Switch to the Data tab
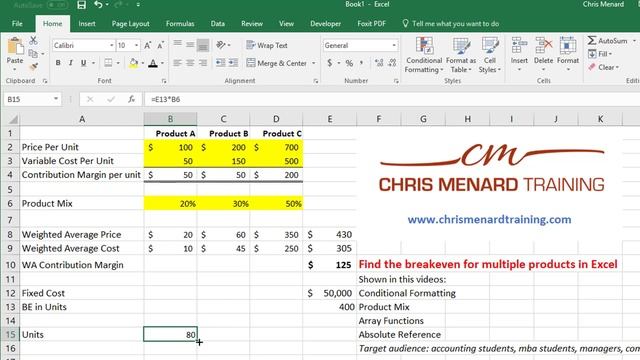This screenshot has width=640, height=360. (218, 24)
